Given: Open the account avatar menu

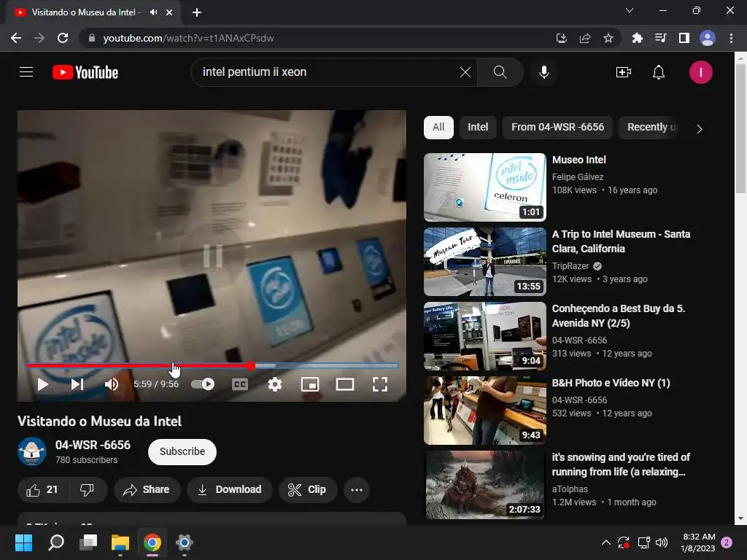Looking at the screenshot, I should click(x=700, y=72).
